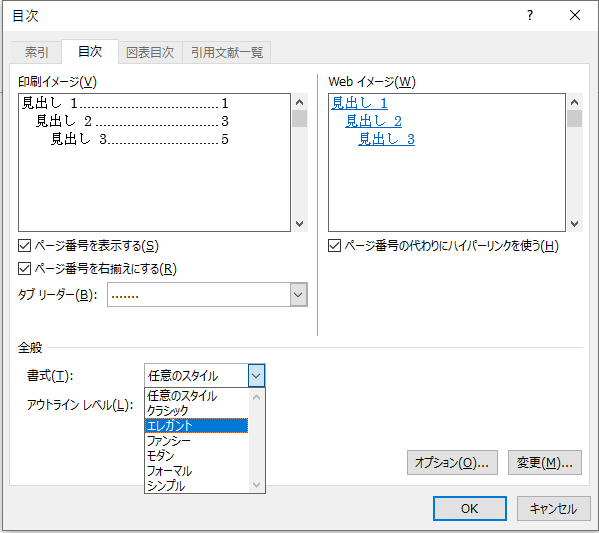
Task: Choose フォーマル in format list
Action: coord(197,471)
